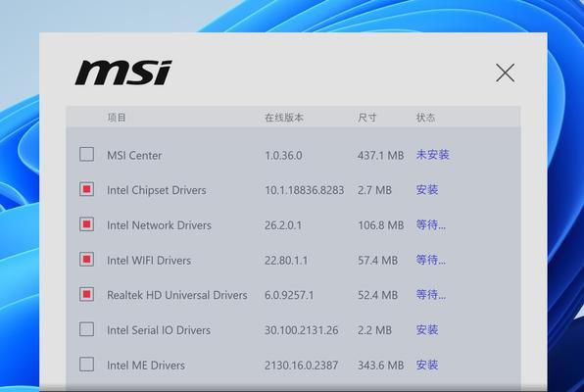Screen dimensions: 584x392
Task: Click the 343.6 MB size value
Action: click(380, 366)
